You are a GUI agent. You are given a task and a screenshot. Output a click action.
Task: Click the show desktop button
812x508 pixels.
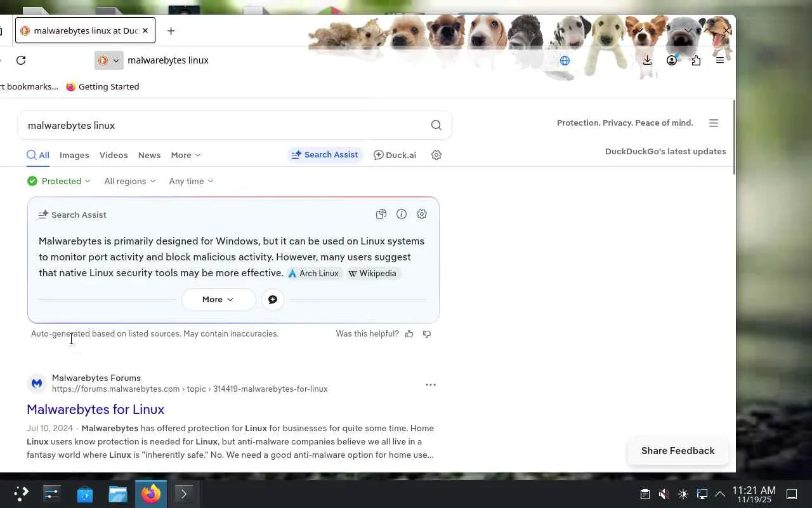click(792, 494)
